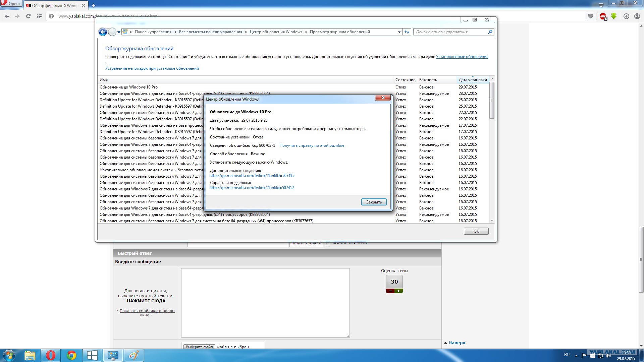Click into the quick reply message box
Screen dimensions: 644x362
[x=265, y=303]
